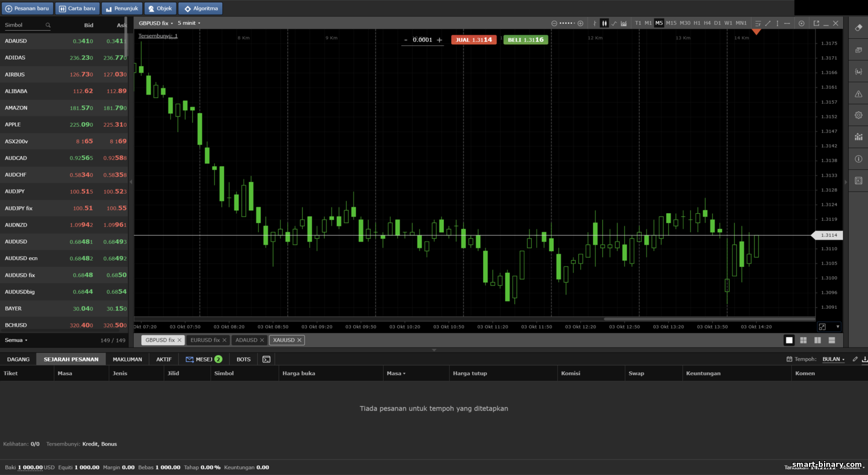Image resolution: width=868 pixels, height=475 pixels.
Task: Open the bar statistics icon in right sidebar
Action: pyautogui.click(x=859, y=137)
